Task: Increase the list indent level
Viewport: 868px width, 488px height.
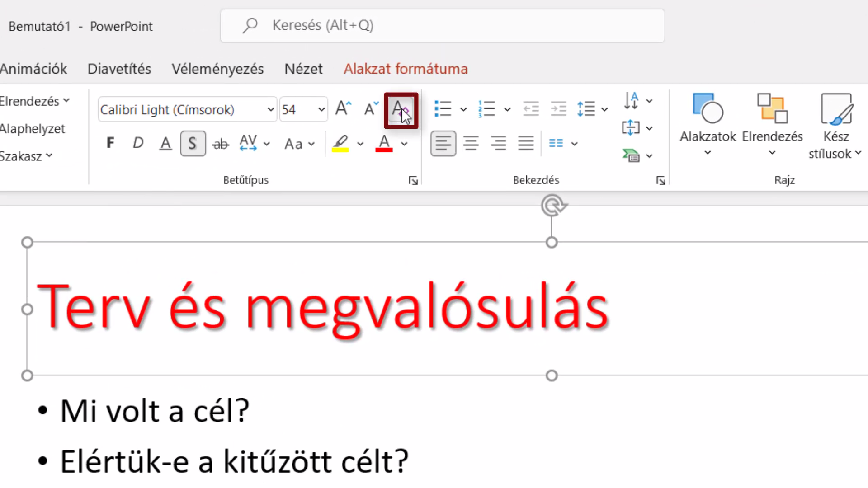Action: pos(558,109)
